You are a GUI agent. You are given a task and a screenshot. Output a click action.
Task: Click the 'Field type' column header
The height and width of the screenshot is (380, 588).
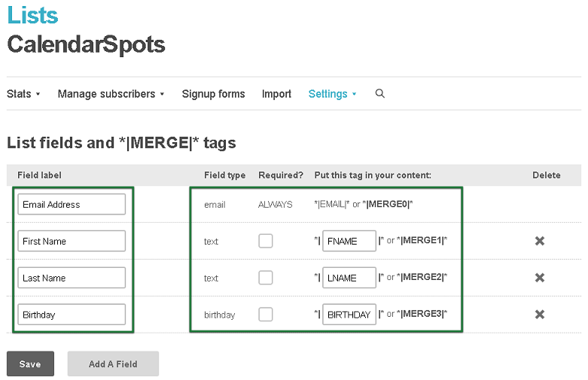coord(224,175)
